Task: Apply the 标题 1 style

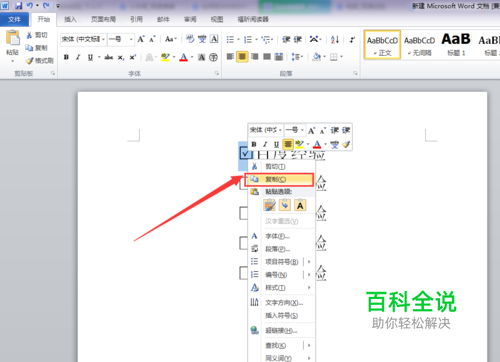Action: pos(456,45)
